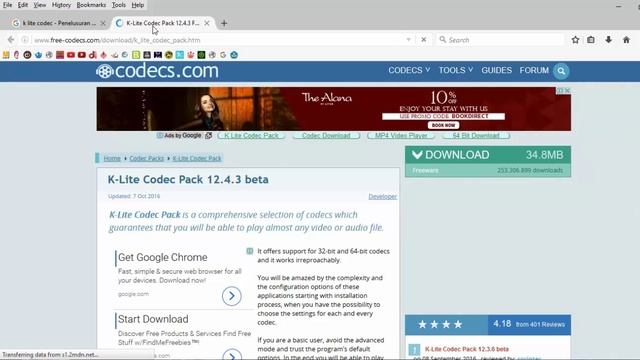Close the k lite codec Google search tab
640x360 pixels.
click(x=103, y=23)
